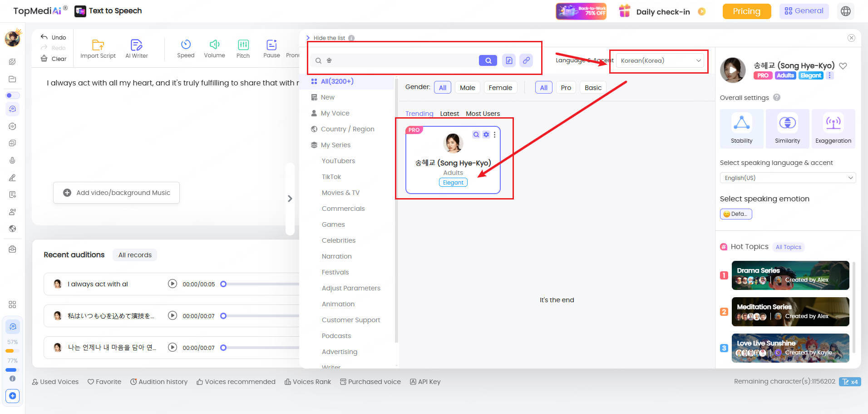The image size is (868, 414).
Task: Collapse using the Hide the list chevron
Action: (308, 38)
